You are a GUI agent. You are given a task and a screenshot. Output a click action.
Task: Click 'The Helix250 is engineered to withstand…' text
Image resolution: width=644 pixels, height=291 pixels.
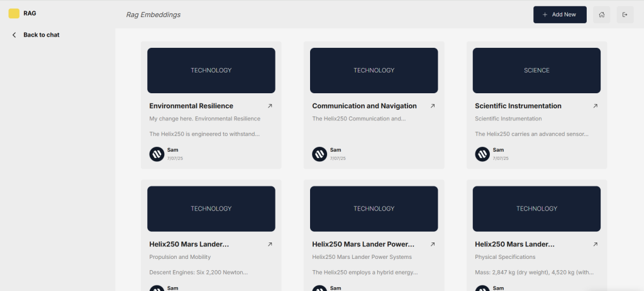(x=204, y=134)
